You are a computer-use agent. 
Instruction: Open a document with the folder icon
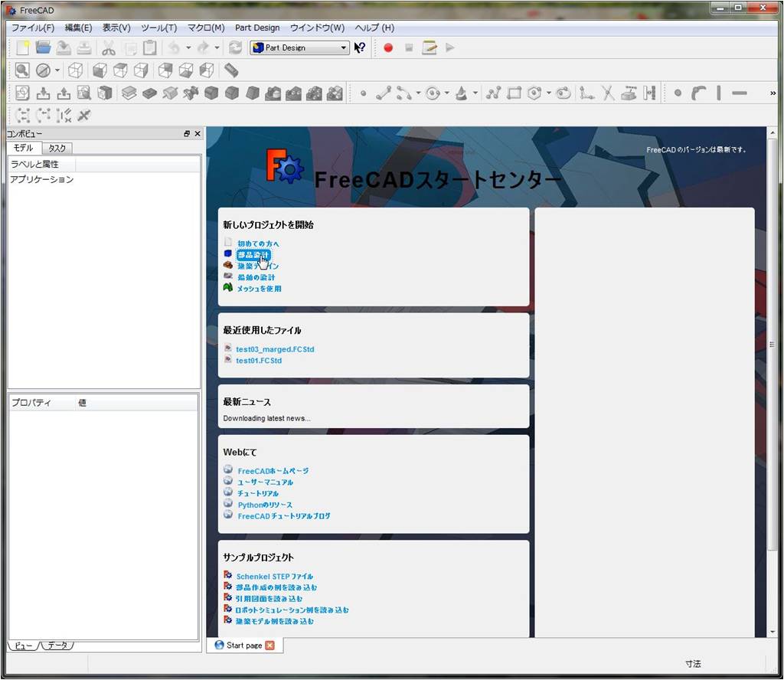point(43,48)
